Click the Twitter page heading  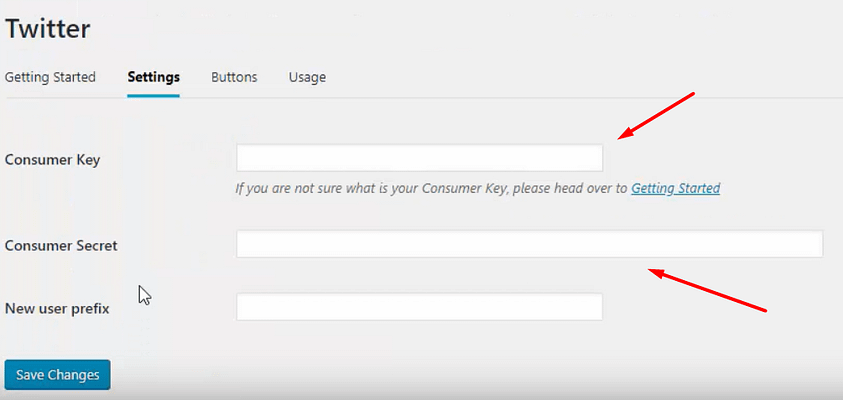click(x=48, y=29)
